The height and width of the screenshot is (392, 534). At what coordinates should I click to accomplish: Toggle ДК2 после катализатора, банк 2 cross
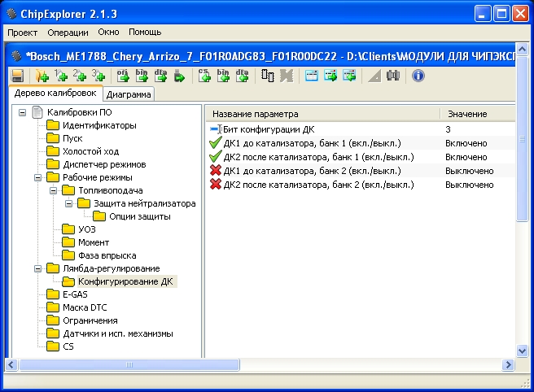(x=216, y=185)
